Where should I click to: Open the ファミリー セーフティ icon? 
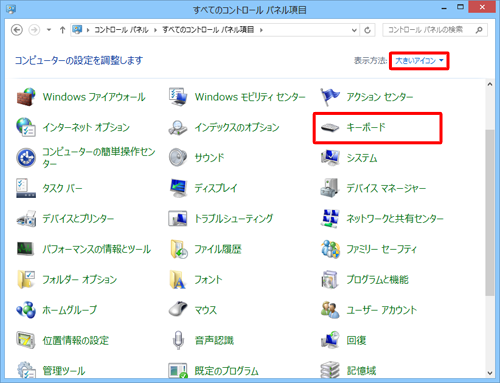point(330,249)
